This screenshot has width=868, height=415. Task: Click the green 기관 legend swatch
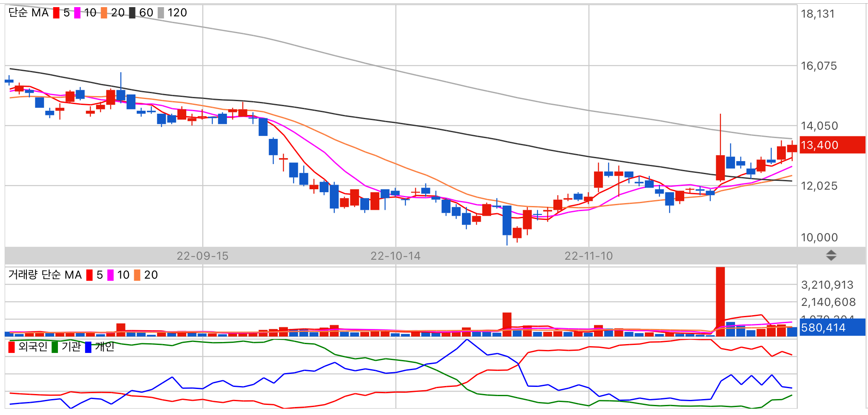[55, 347]
